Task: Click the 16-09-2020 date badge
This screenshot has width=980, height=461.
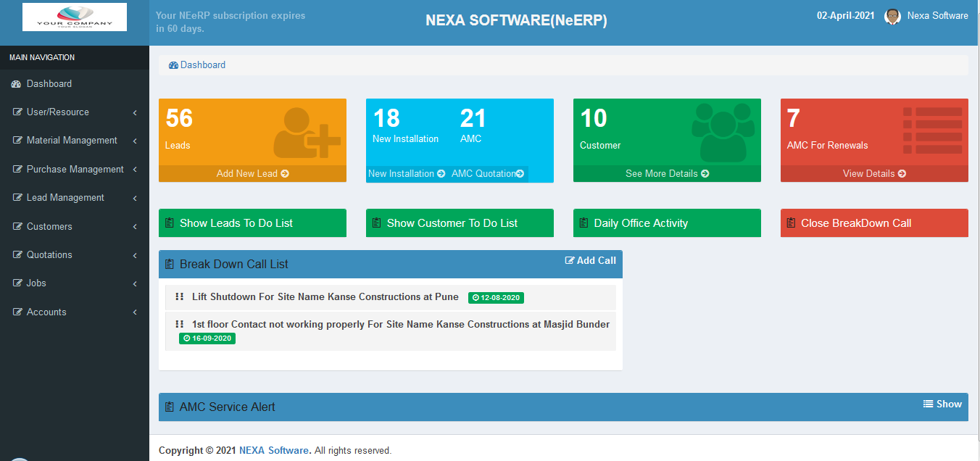Action: [x=207, y=339]
